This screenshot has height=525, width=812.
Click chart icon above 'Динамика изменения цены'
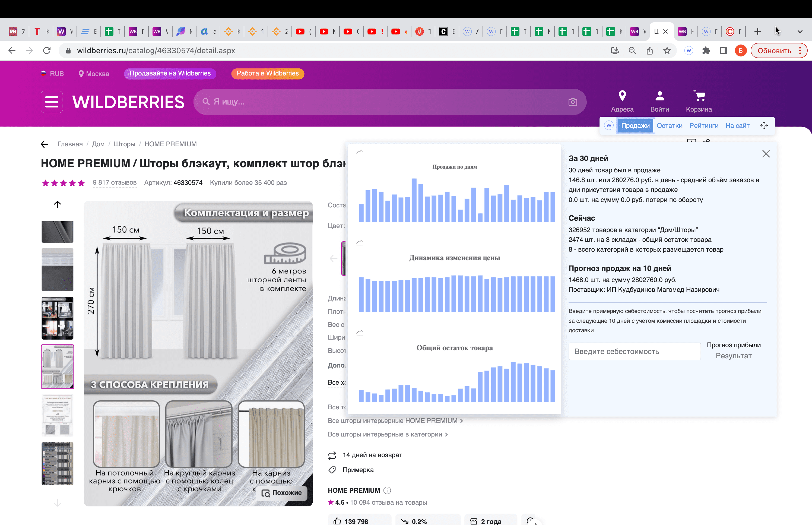click(360, 242)
